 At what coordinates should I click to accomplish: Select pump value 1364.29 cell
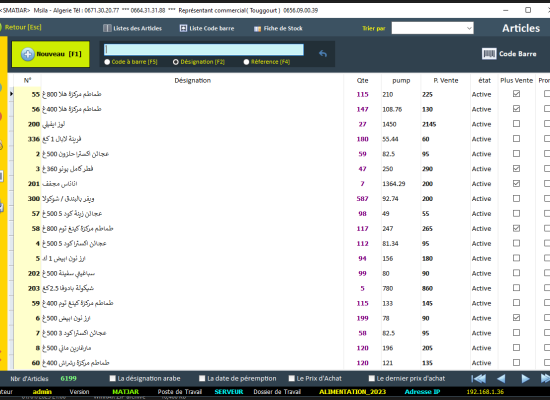(401, 184)
